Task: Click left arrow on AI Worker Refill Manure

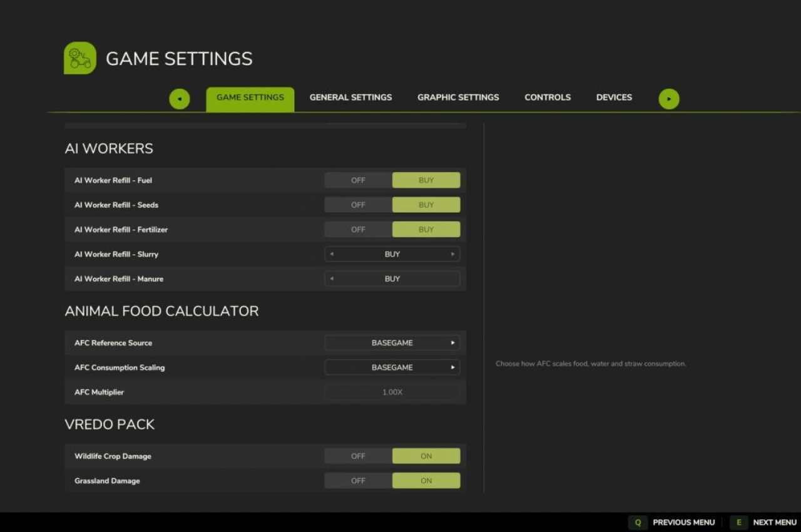Action: (x=332, y=279)
